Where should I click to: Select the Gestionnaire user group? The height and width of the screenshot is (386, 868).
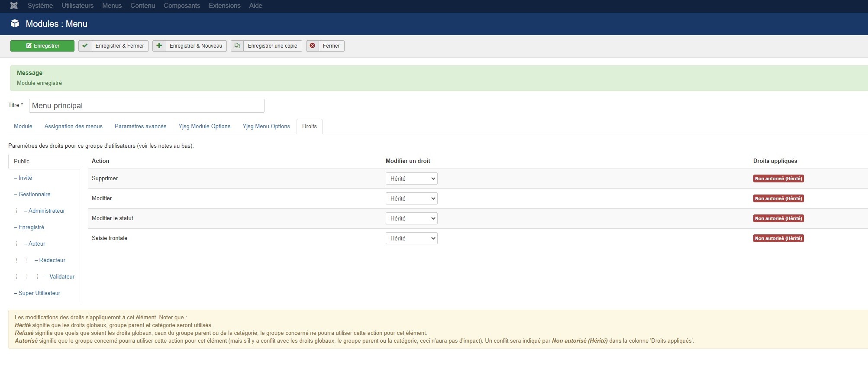[x=32, y=195]
